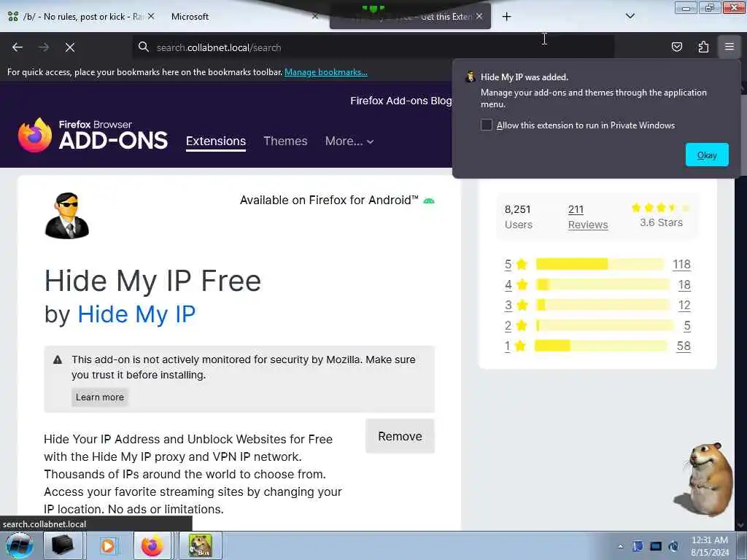The width and height of the screenshot is (747, 560).
Task: Close the Microsoft tab
Action: (x=315, y=16)
